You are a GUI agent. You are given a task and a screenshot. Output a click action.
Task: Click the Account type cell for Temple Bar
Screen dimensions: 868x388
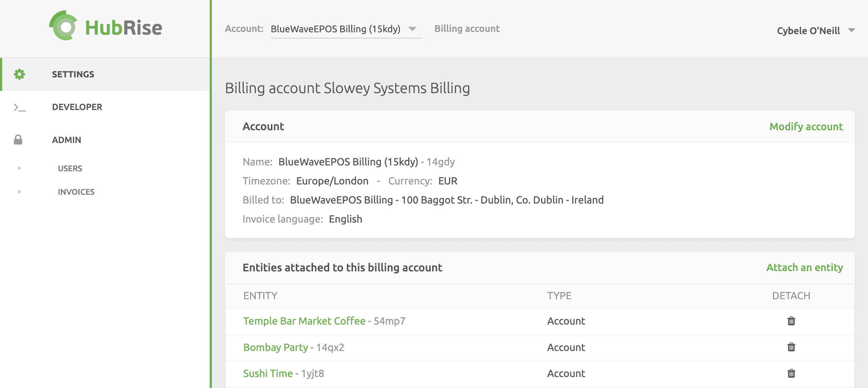point(566,321)
